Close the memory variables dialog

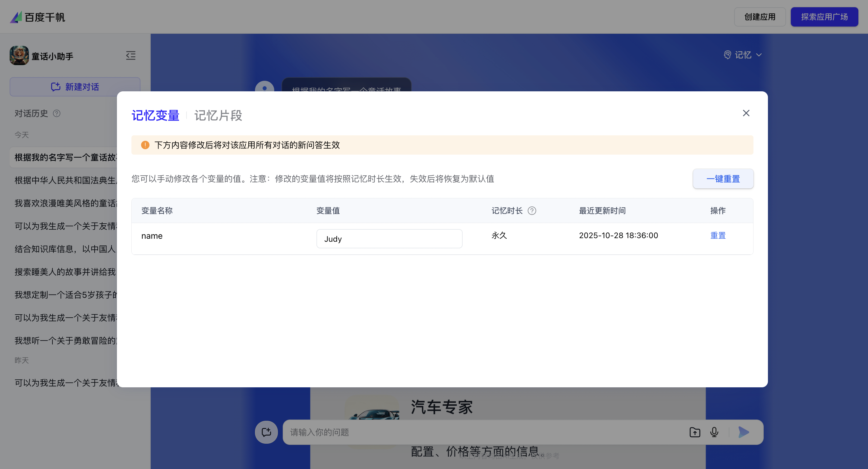pyautogui.click(x=746, y=113)
